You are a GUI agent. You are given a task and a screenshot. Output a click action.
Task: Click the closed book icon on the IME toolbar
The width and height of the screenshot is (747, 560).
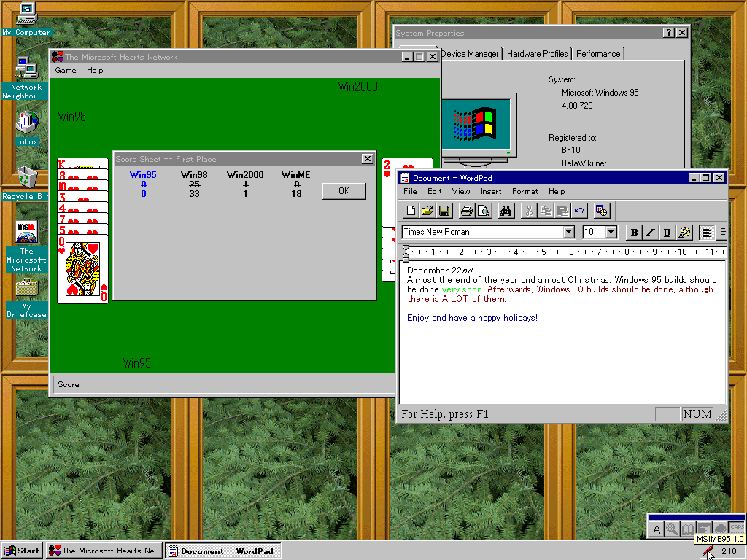point(719,528)
